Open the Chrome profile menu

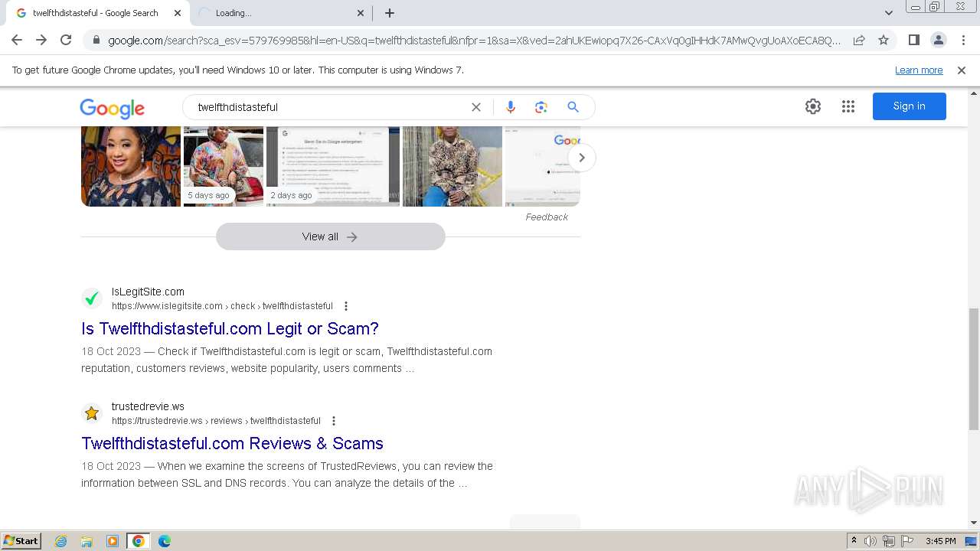tap(938, 40)
